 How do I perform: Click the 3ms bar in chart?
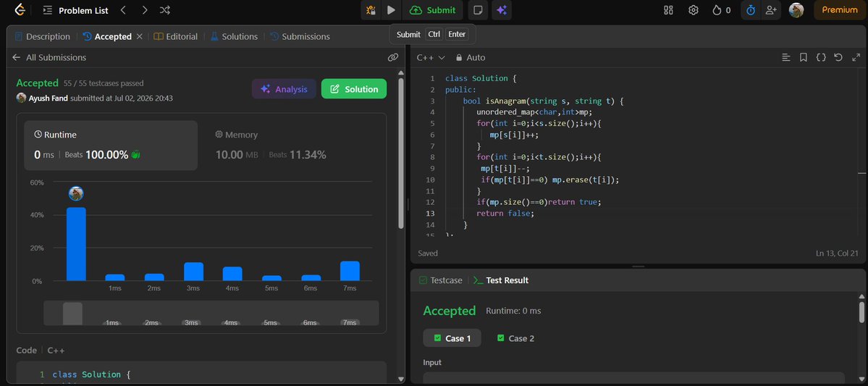194,272
